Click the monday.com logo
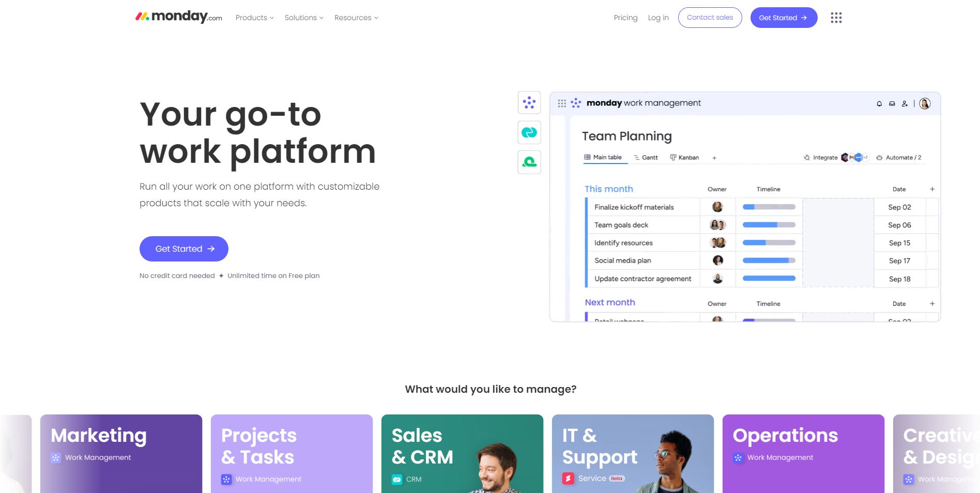This screenshot has height=493, width=980. tap(178, 17)
